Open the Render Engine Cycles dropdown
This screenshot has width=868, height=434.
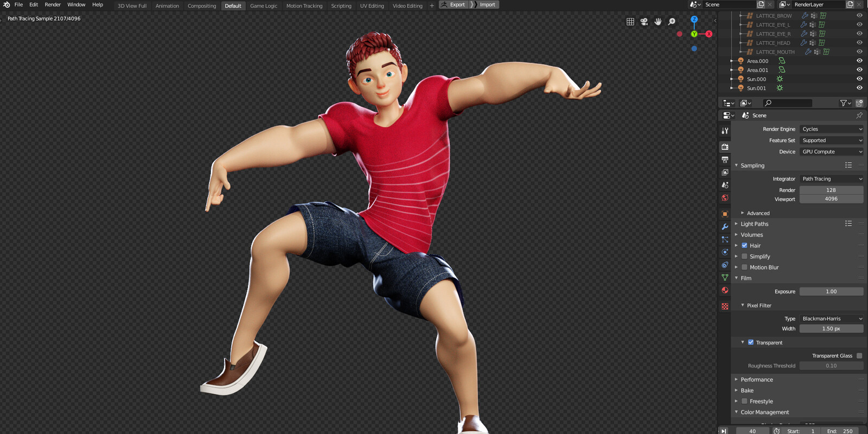831,129
